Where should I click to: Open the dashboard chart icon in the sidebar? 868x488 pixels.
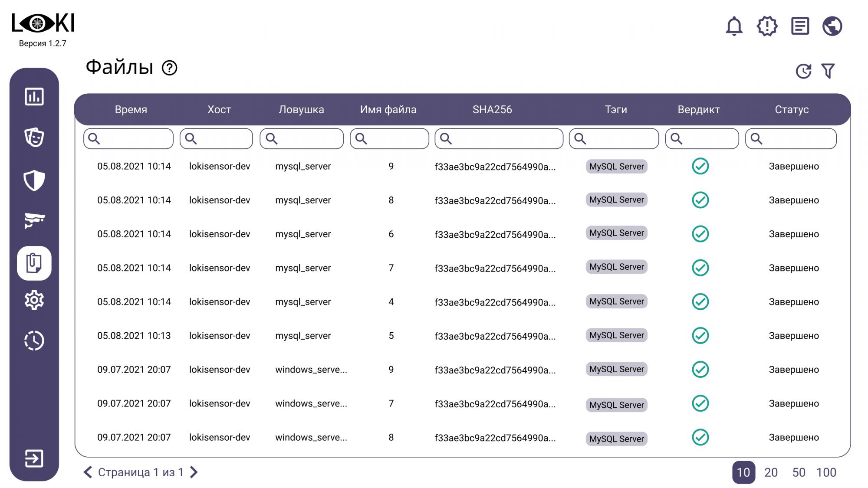coord(34,96)
